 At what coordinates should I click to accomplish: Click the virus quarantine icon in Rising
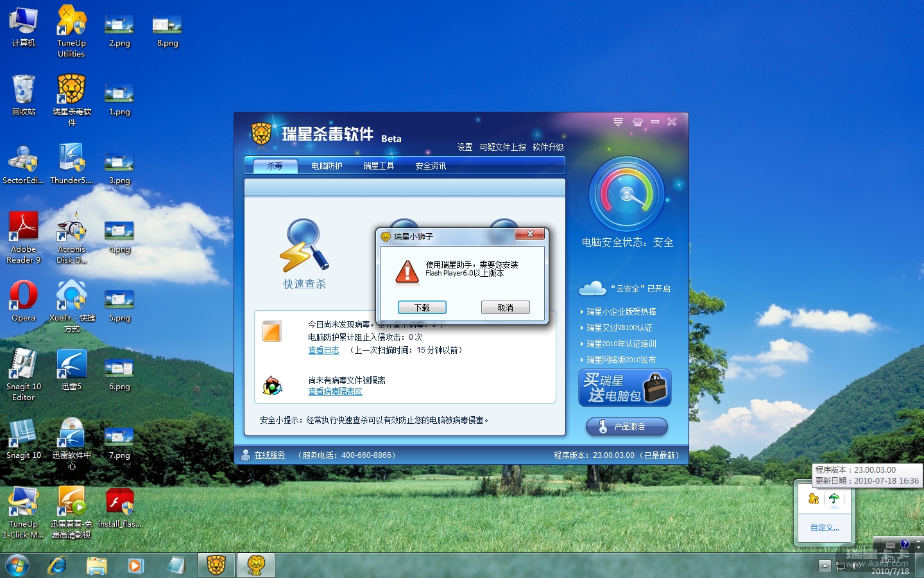coord(272,386)
